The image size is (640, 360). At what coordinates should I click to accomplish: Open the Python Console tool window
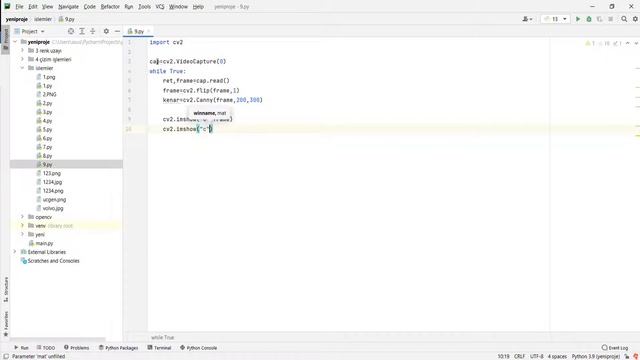(198, 348)
